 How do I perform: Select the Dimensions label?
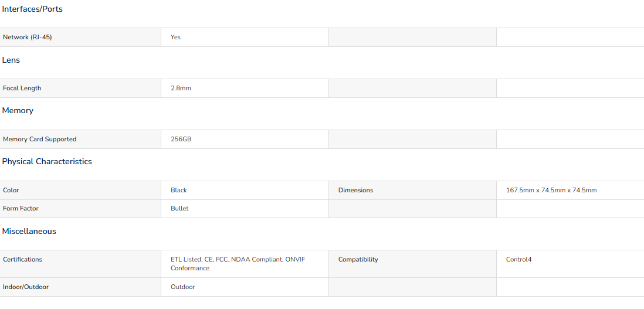tap(355, 191)
